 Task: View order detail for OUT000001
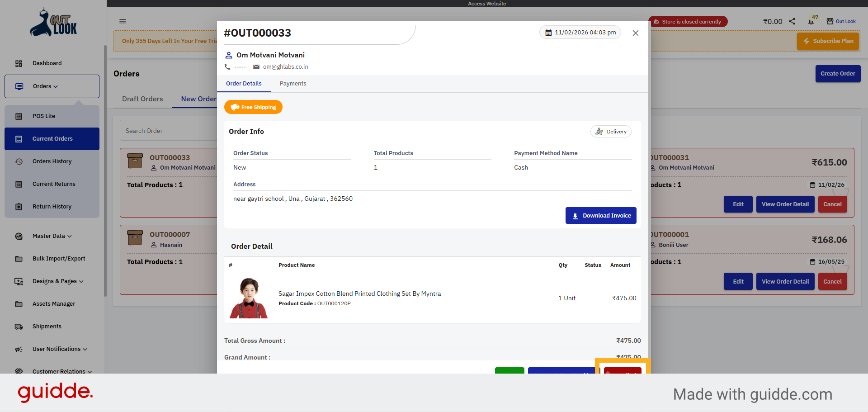785,281
